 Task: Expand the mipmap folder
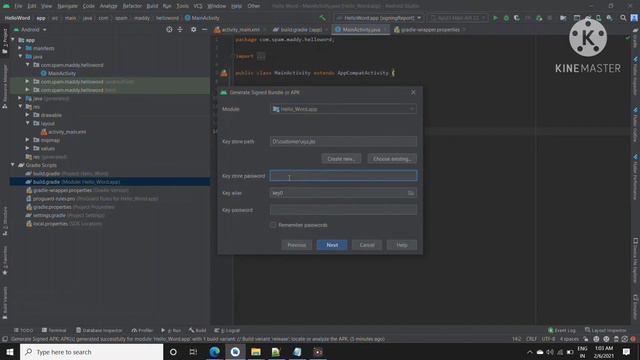[28, 140]
